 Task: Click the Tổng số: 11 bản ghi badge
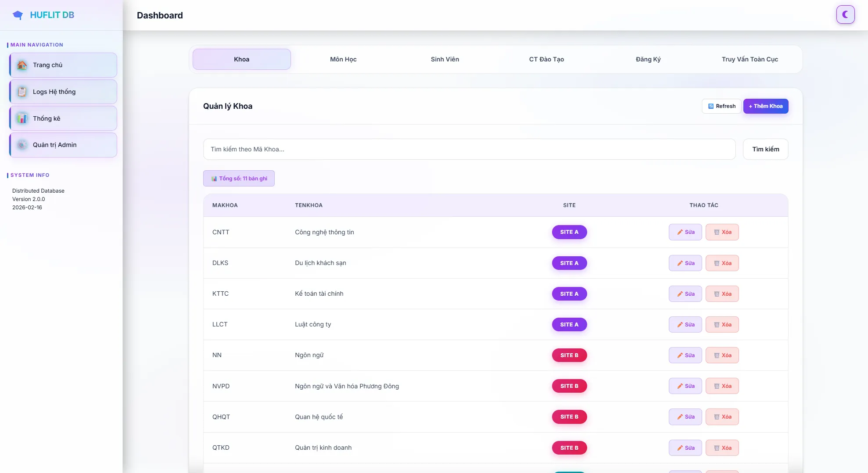[239, 178]
